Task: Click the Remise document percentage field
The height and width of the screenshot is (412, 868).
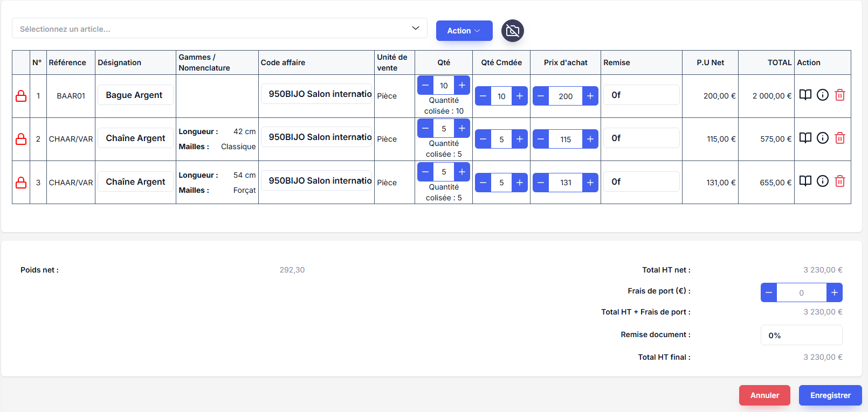Action: tap(801, 335)
